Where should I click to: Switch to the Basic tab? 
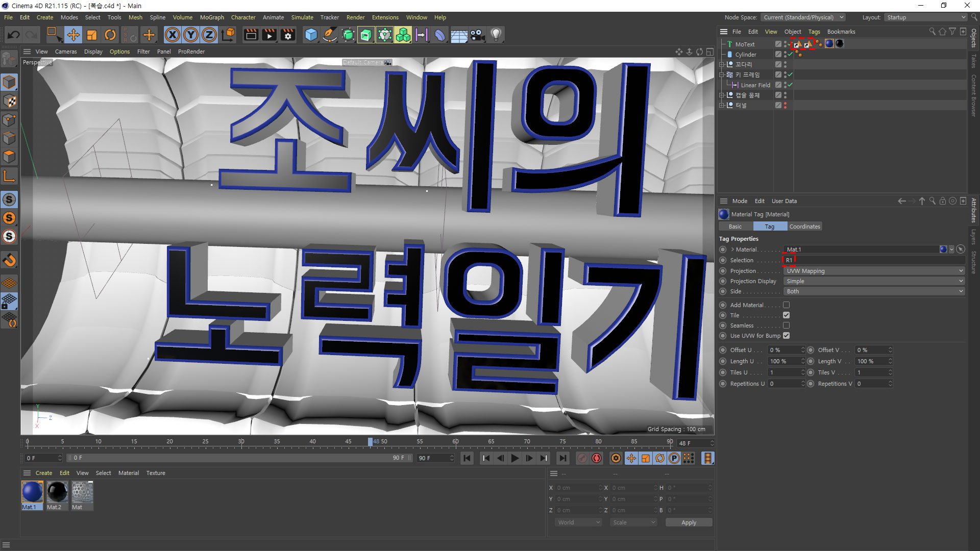coord(735,227)
